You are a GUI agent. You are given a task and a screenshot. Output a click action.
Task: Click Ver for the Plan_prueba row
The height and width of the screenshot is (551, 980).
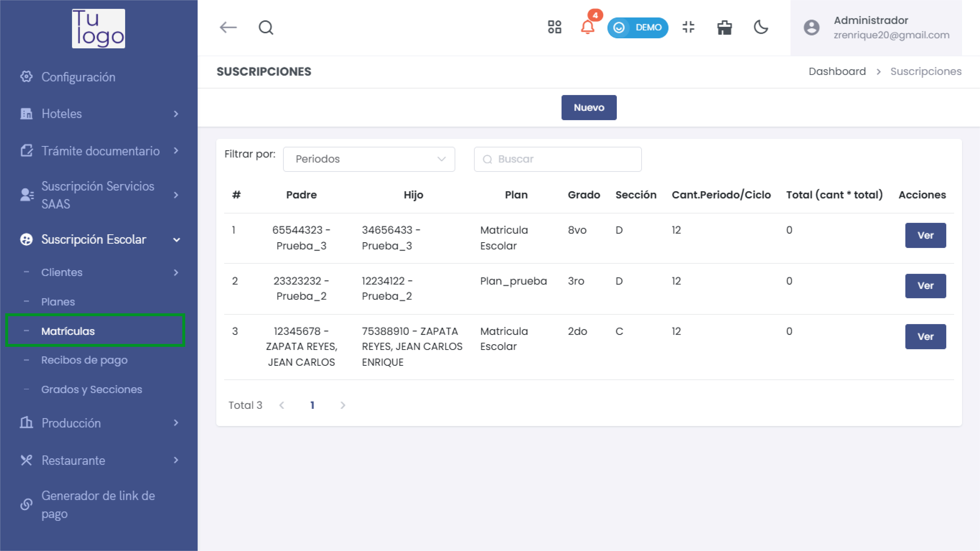click(x=925, y=286)
